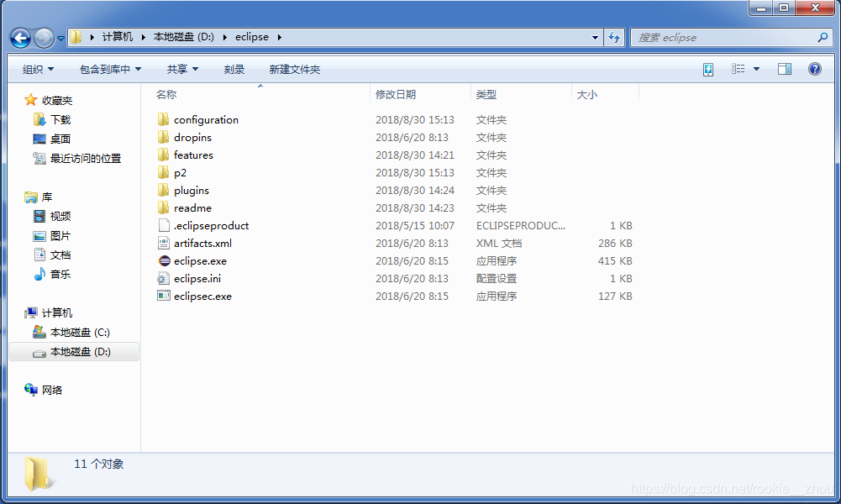841x504 pixels.
Task: Change view with the view icon
Action: click(x=738, y=69)
